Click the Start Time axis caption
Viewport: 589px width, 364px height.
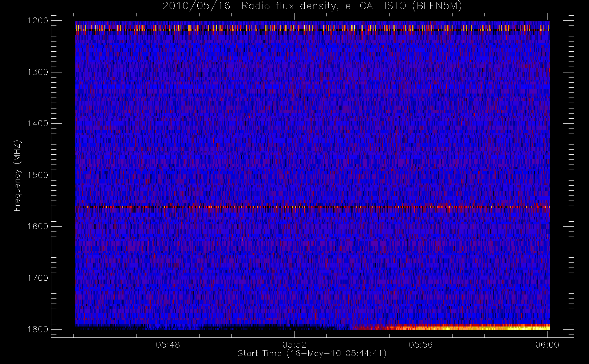tap(312, 353)
